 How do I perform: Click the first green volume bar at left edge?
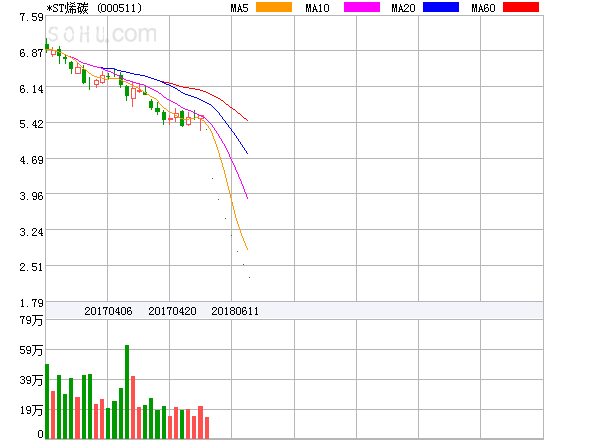pos(47,401)
